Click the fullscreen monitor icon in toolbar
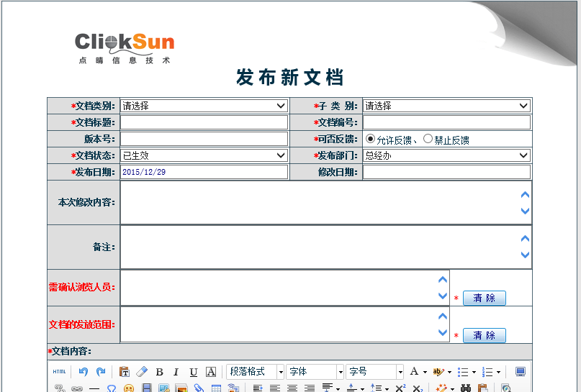The image size is (581, 392). pos(520,372)
